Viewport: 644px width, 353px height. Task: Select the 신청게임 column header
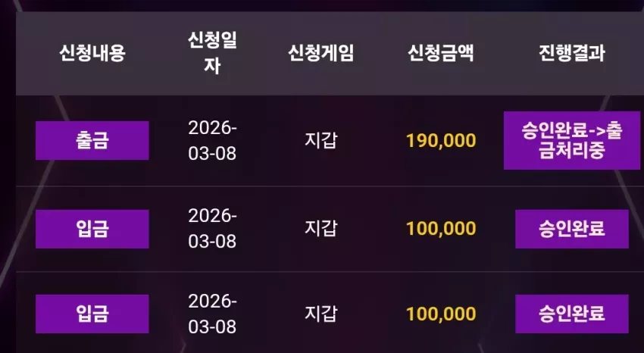coord(320,53)
